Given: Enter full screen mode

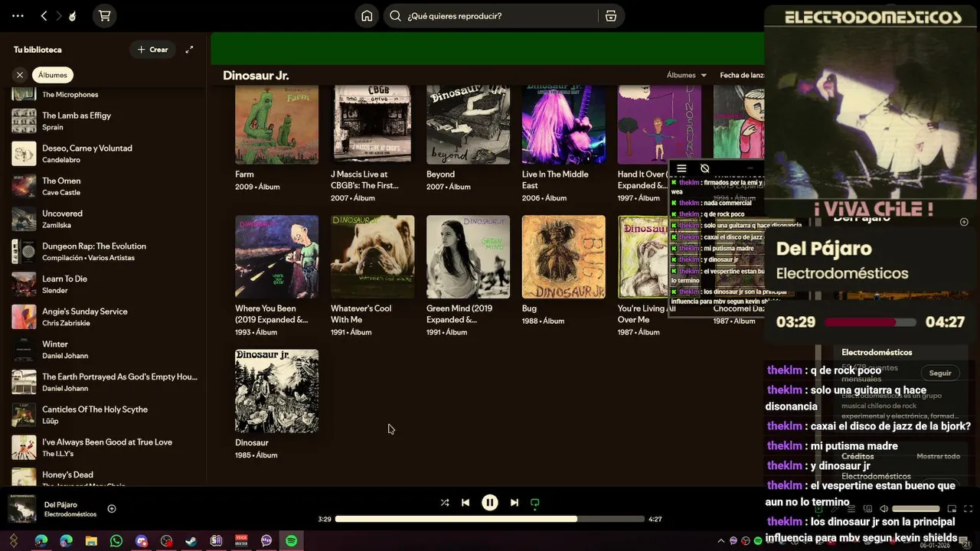Looking at the screenshot, I should click(x=969, y=509).
